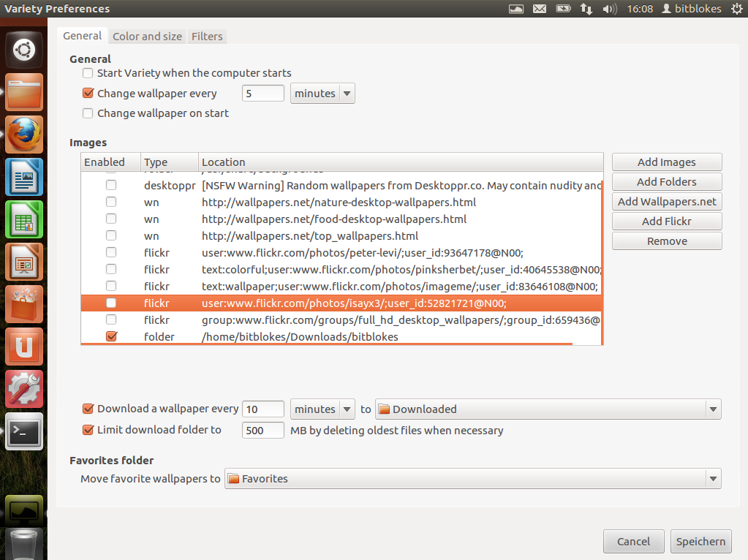Launch Firefox from the dock
748x560 pixels.
(x=24, y=135)
